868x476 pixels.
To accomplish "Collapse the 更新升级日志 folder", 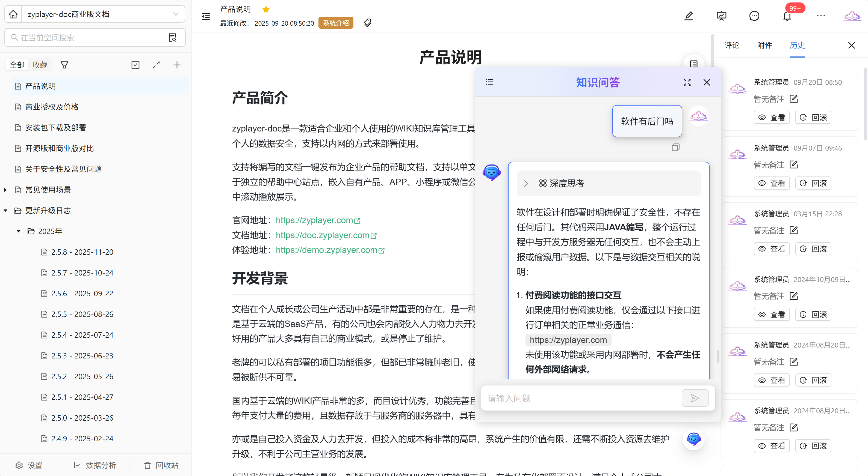I will point(6,211).
